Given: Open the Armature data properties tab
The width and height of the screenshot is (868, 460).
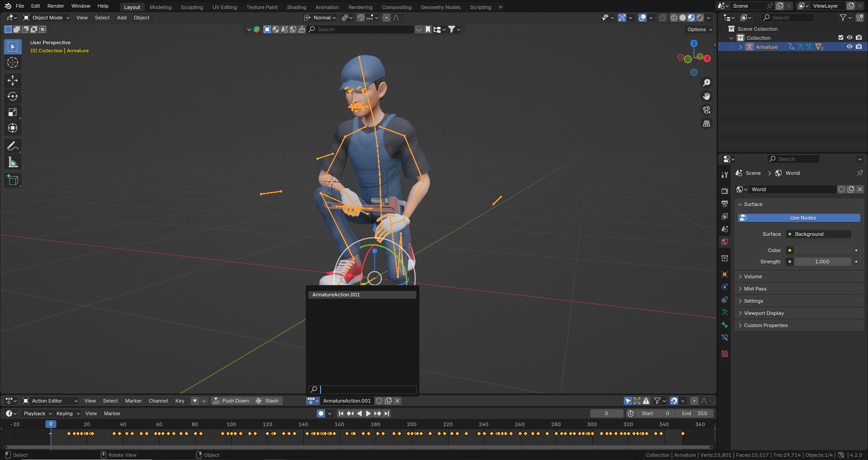Looking at the screenshot, I should coord(725,312).
